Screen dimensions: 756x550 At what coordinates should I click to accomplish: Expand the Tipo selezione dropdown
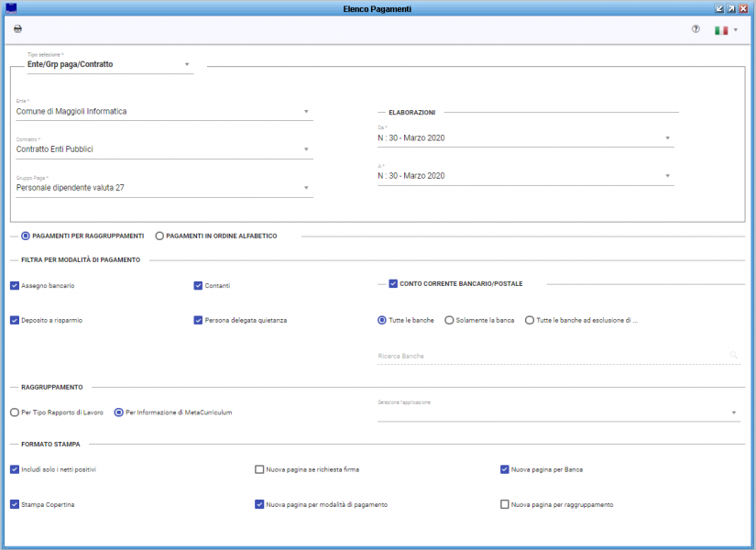pyautogui.click(x=187, y=64)
